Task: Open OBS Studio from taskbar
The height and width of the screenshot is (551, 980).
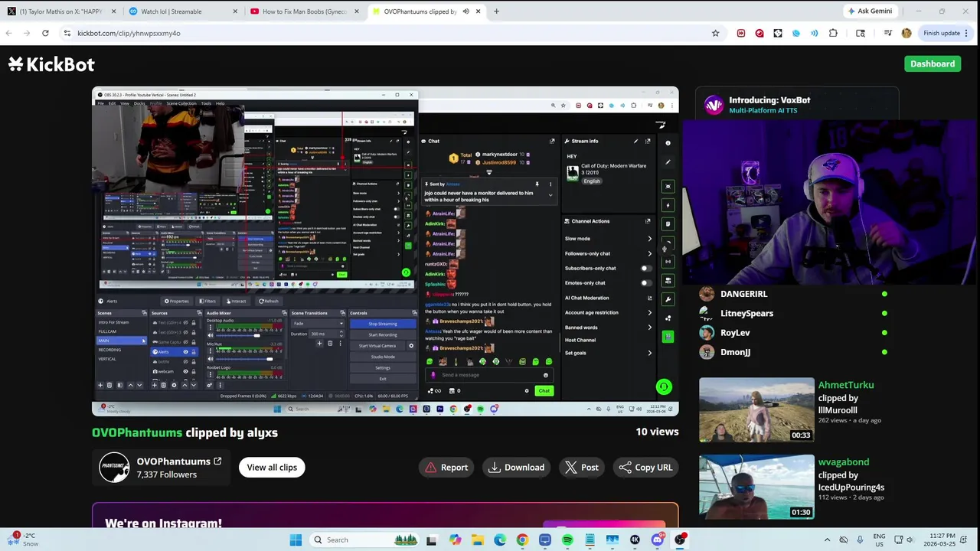Action: (x=680, y=540)
